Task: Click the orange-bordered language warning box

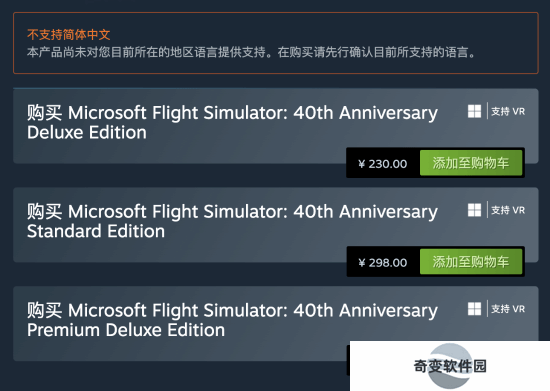Action: tap(276, 43)
